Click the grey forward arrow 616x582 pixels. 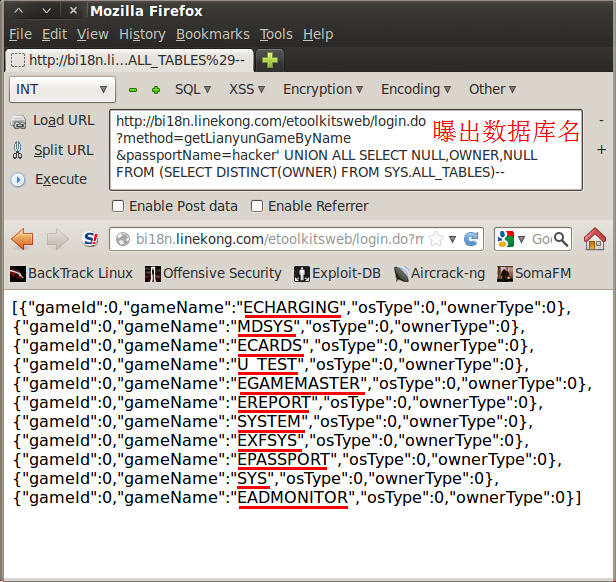click(x=57, y=239)
